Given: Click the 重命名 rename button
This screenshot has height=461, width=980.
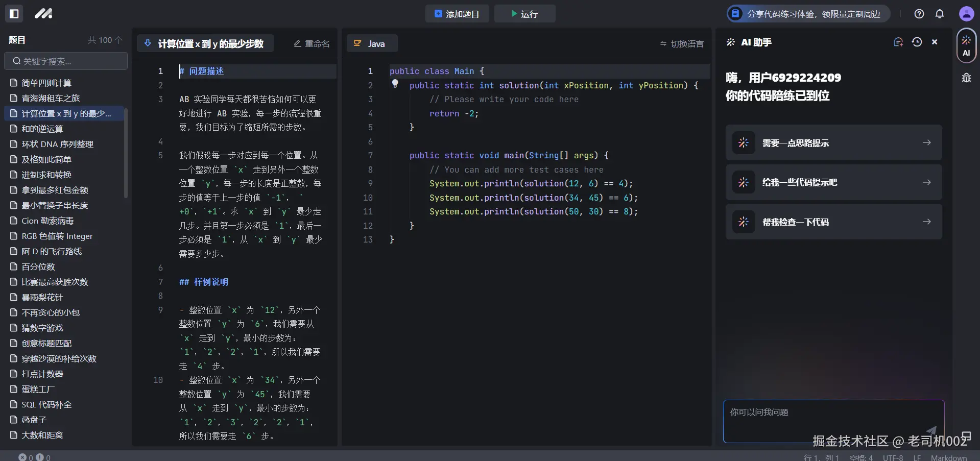Looking at the screenshot, I should coord(312,44).
